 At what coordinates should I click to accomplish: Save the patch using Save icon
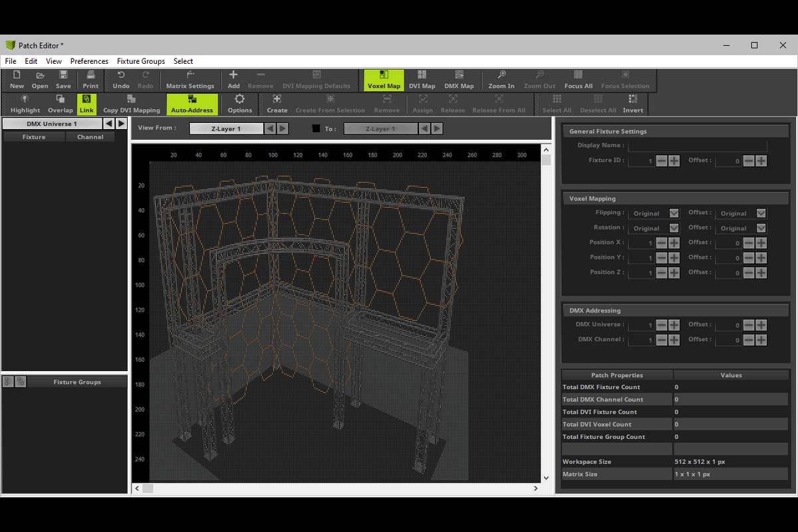click(63, 80)
